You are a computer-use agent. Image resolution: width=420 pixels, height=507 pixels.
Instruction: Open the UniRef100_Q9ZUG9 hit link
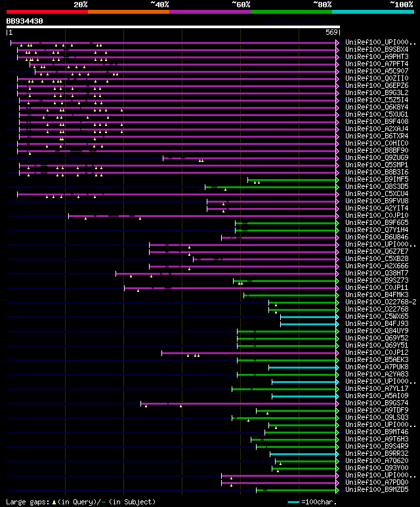point(377,157)
